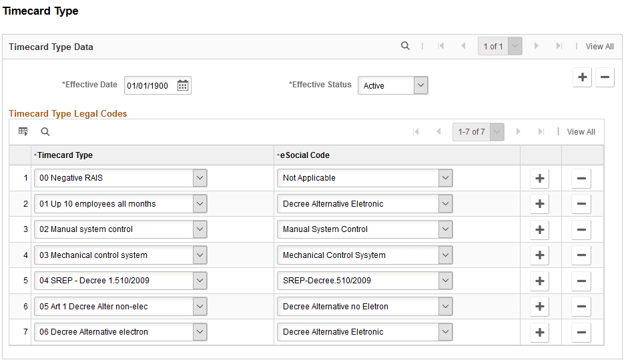Add a row after 00 Negative RAIS
Screen dimensions: 628x364
539,178
